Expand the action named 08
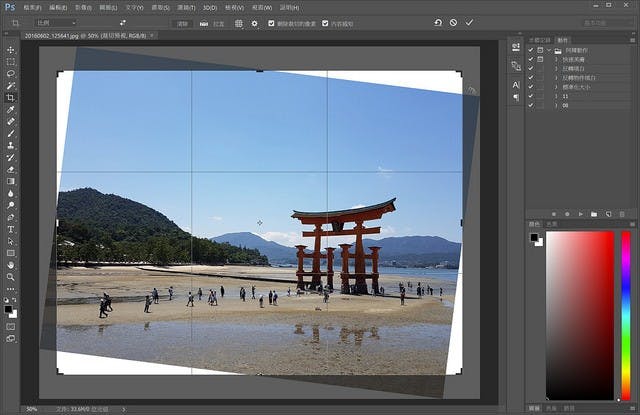The image size is (640, 415). 555,105
